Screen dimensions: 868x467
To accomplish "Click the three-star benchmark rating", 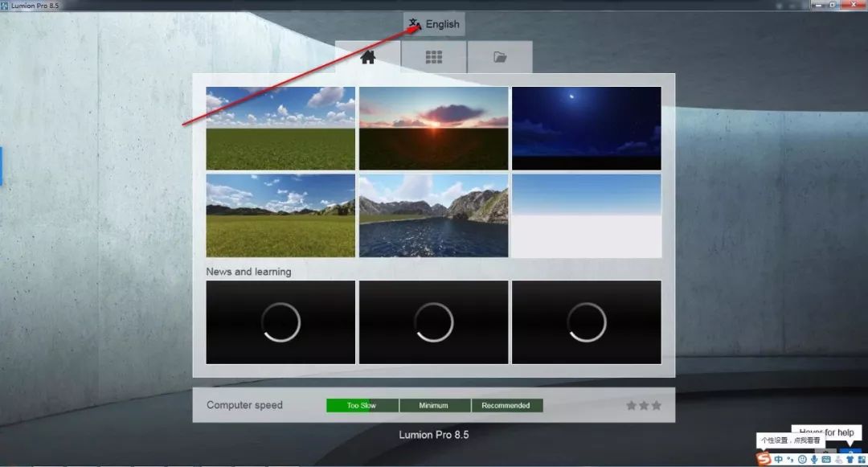I will 644,406.
